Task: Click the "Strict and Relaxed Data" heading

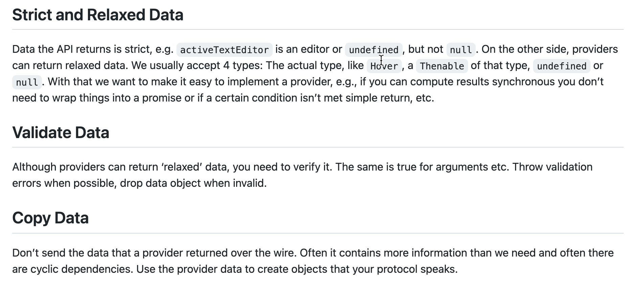Action: pyautogui.click(x=98, y=15)
